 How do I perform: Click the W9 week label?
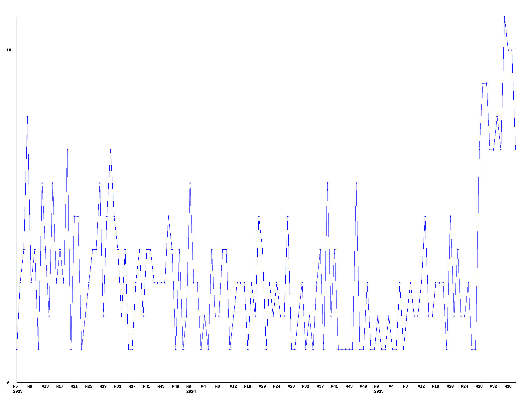tap(30, 387)
